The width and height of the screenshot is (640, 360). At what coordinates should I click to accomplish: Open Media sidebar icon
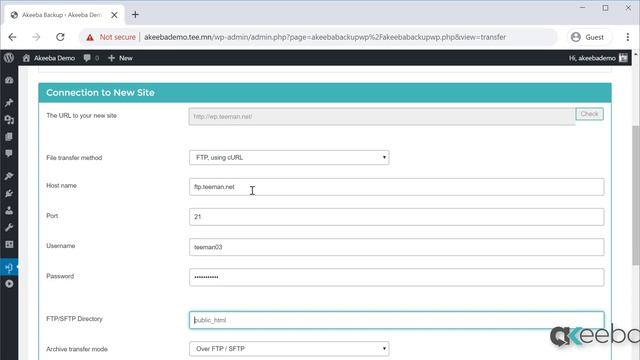click(9, 120)
